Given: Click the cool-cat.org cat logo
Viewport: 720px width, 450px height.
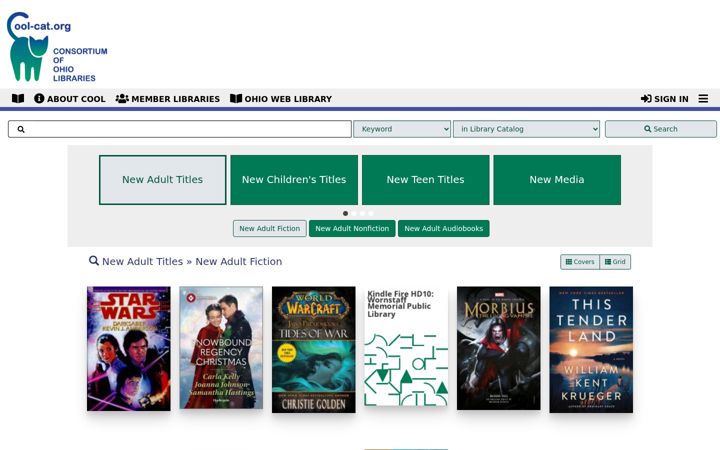Looking at the screenshot, I should click(57, 47).
